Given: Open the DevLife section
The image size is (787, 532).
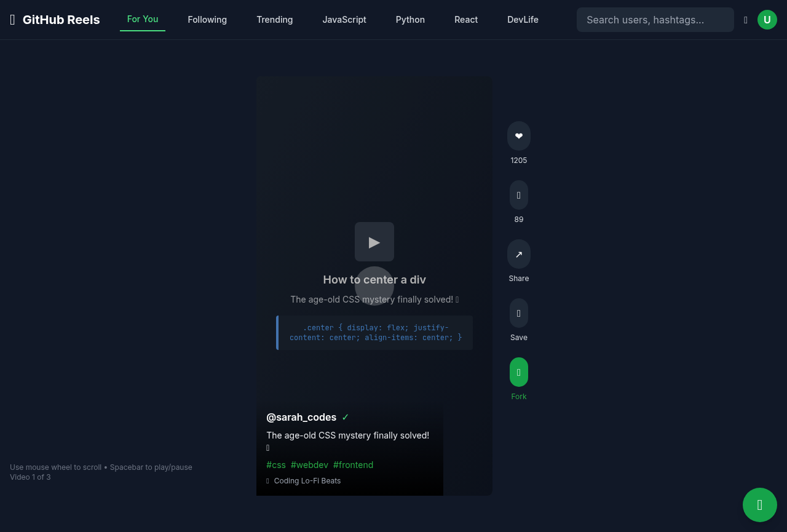Looking at the screenshot, I should pos(523,19).
